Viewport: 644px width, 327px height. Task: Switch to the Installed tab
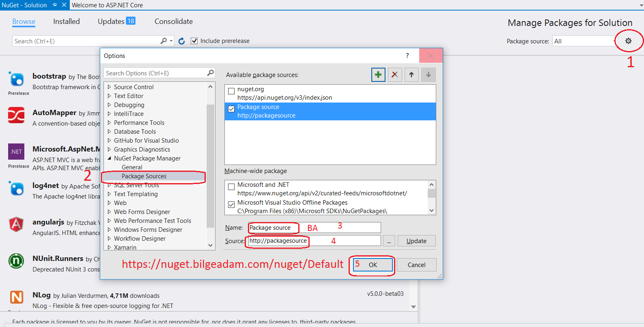67,21
